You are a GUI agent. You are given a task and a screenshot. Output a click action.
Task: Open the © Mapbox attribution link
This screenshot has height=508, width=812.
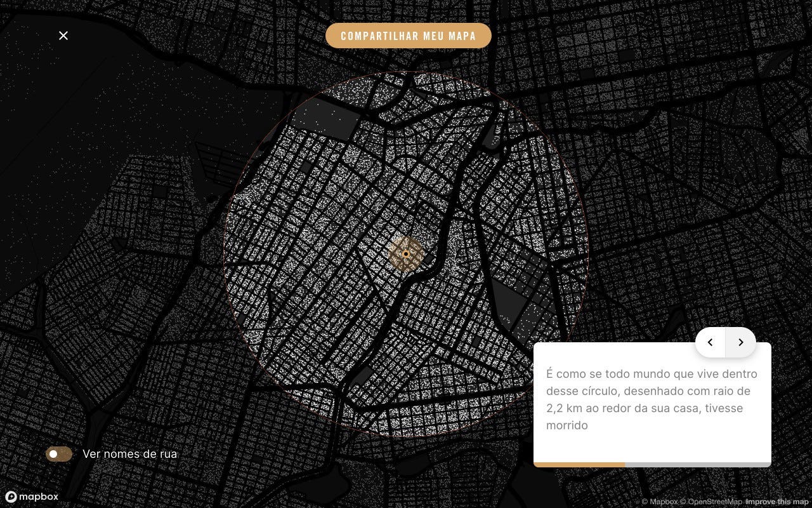click(660, 502)
